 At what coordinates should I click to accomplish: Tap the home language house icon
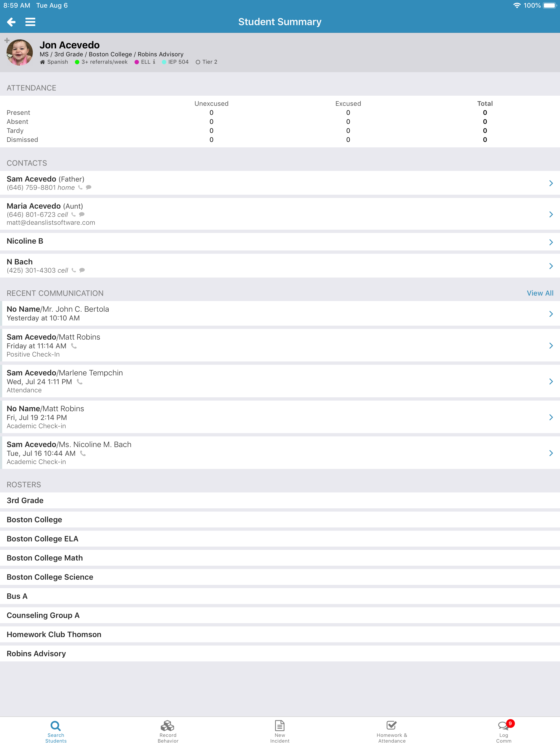[x=42, y=62]
